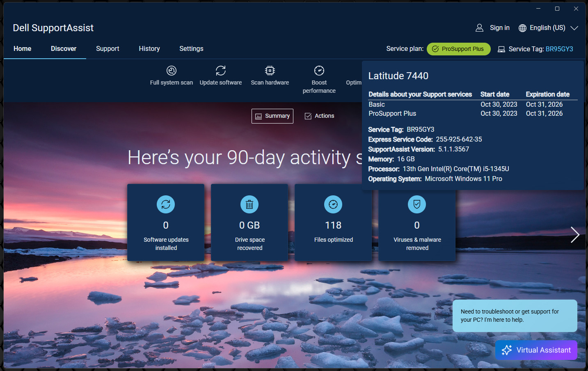Sign in to Dell account
The image size is (588, 371).
point(500,27)
